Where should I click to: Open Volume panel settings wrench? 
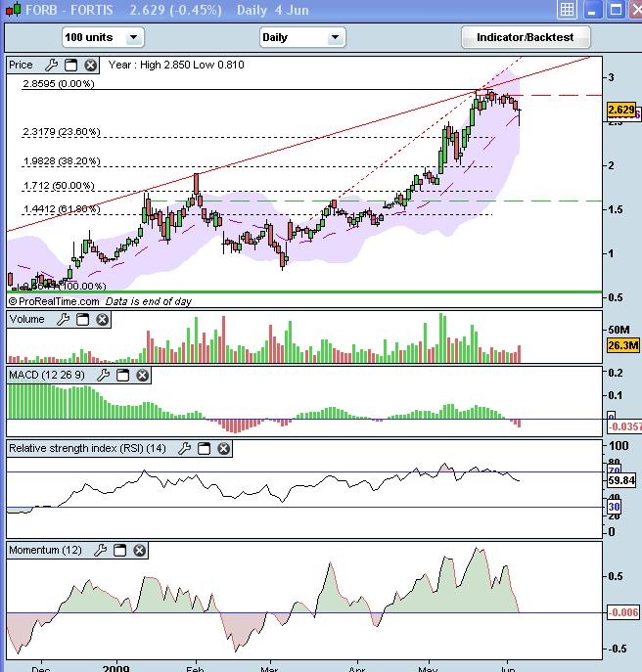click(63, 319)
